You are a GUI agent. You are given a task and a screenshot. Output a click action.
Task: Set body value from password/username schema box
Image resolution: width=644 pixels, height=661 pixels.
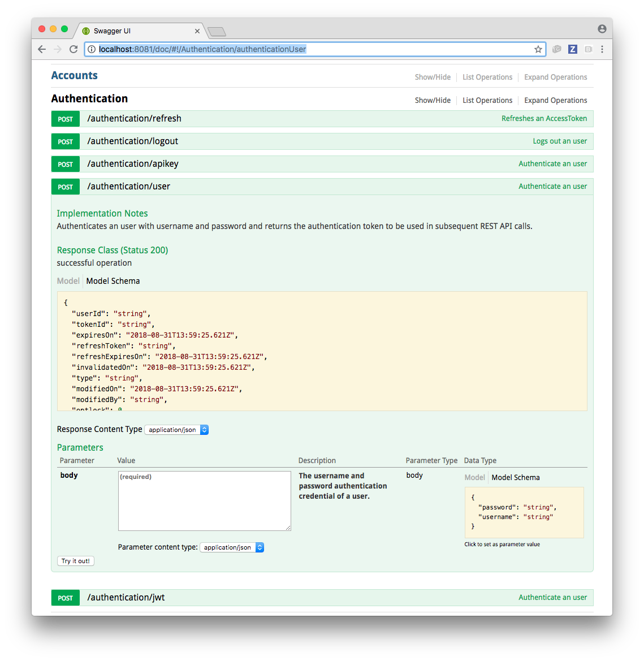(x=524, y=512)
